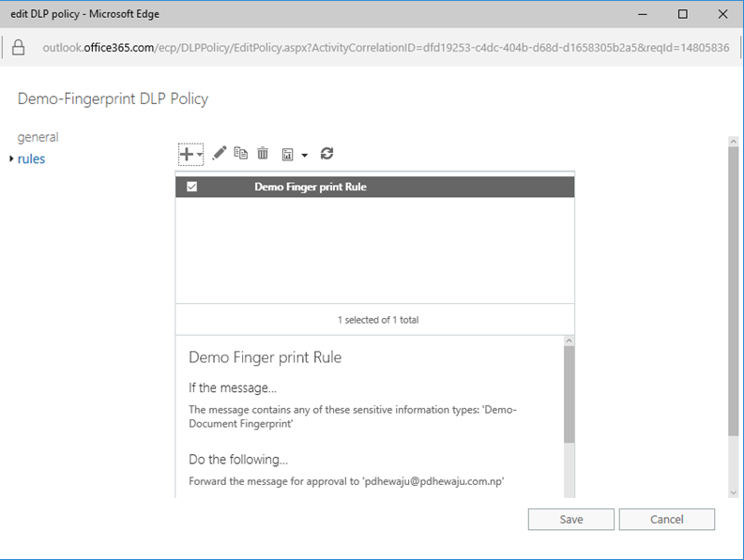Open the rules section
Viewport: 744px width, 560px height.
tap(31, 159)
